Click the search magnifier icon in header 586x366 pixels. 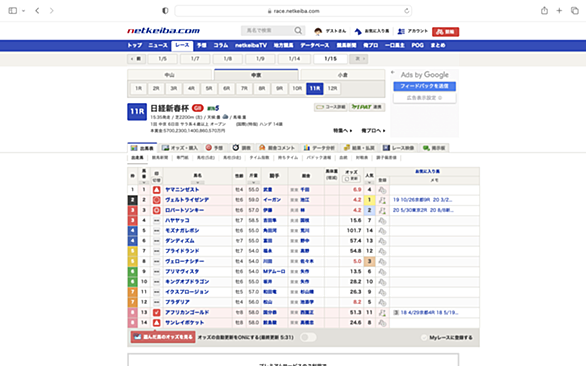tap(298, 31)
